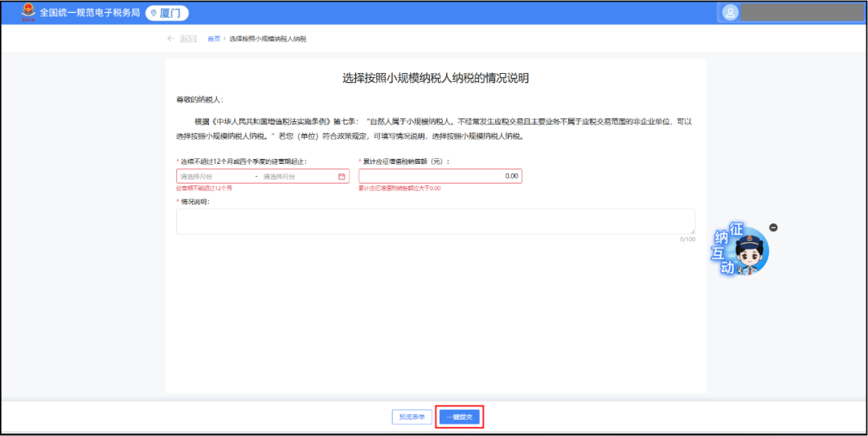Click the 0/100 character counter
868x436 pixels.
pos(687,239)
